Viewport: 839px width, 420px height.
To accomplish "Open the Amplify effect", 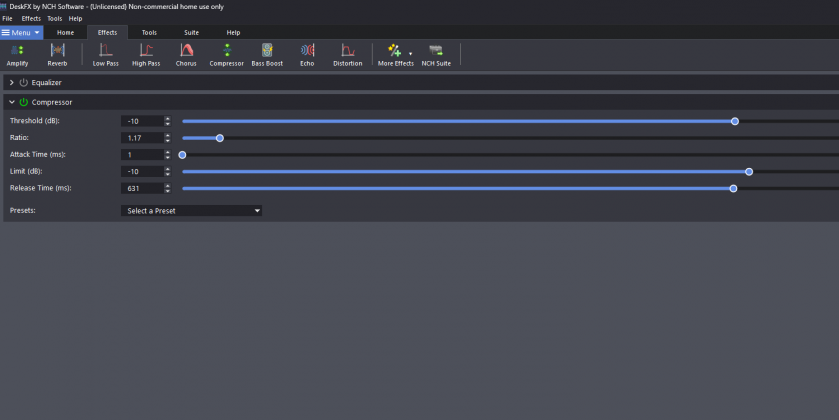I will point(17,55).
